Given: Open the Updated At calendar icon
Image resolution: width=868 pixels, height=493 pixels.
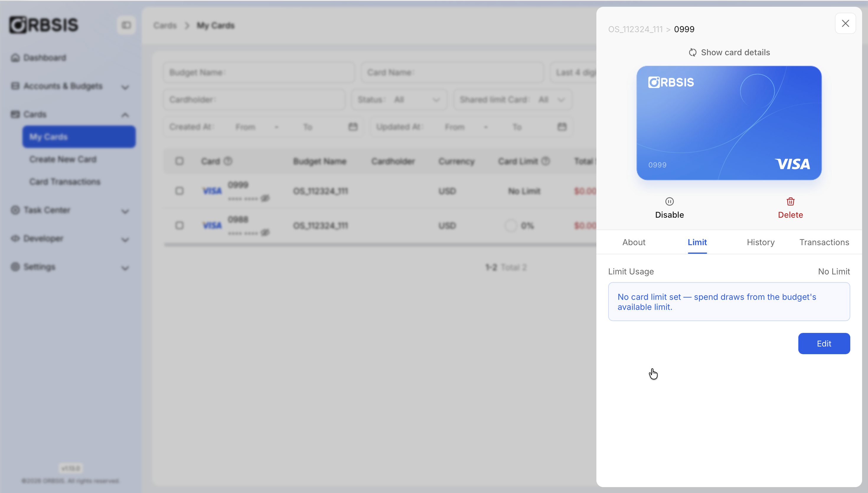Looking at the screenshot, I should pos(562,127).
